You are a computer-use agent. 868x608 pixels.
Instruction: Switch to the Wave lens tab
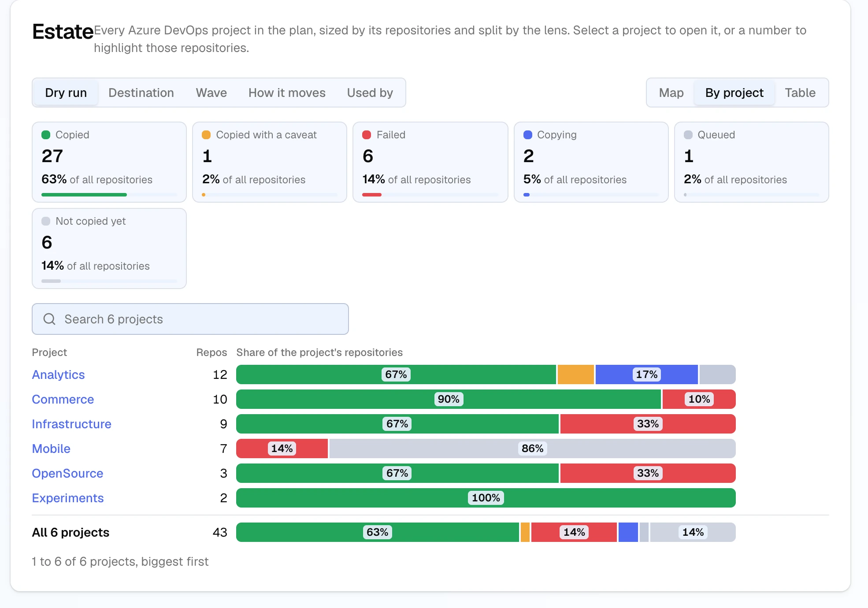[211, 93]
